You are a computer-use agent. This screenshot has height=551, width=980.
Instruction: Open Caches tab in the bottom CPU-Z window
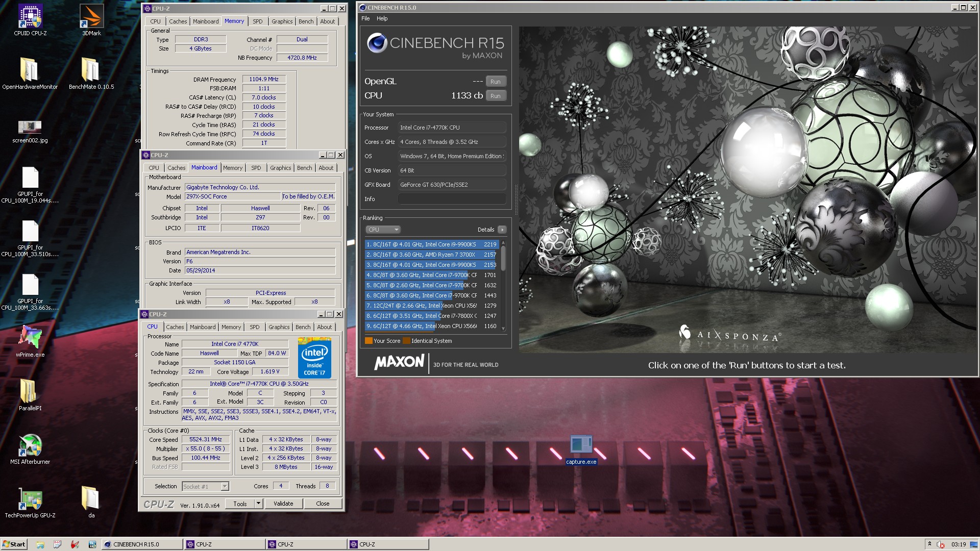point(175,327)
